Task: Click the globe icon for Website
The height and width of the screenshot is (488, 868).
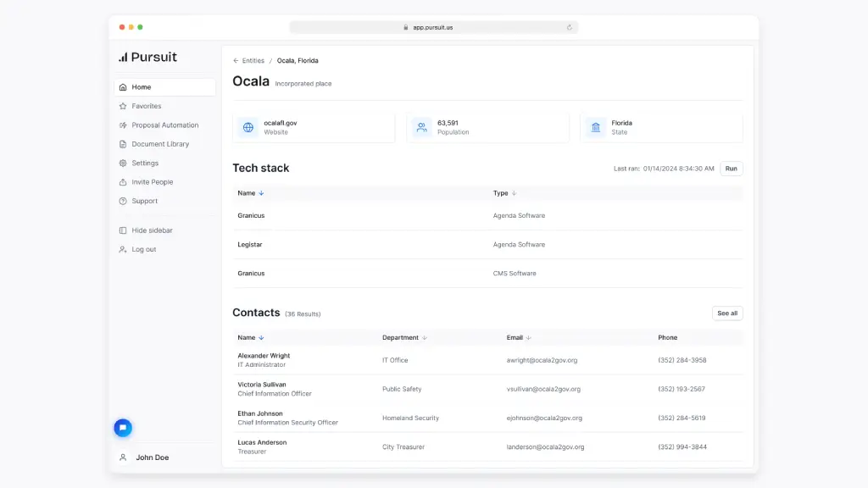Action: click(x=248, y=127)
